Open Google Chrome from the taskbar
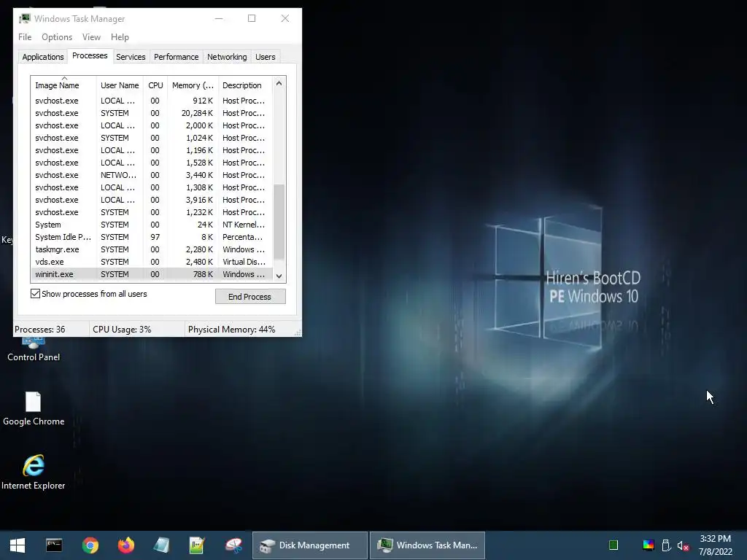This screenshot has height=560, width=747. click(90, 545)
